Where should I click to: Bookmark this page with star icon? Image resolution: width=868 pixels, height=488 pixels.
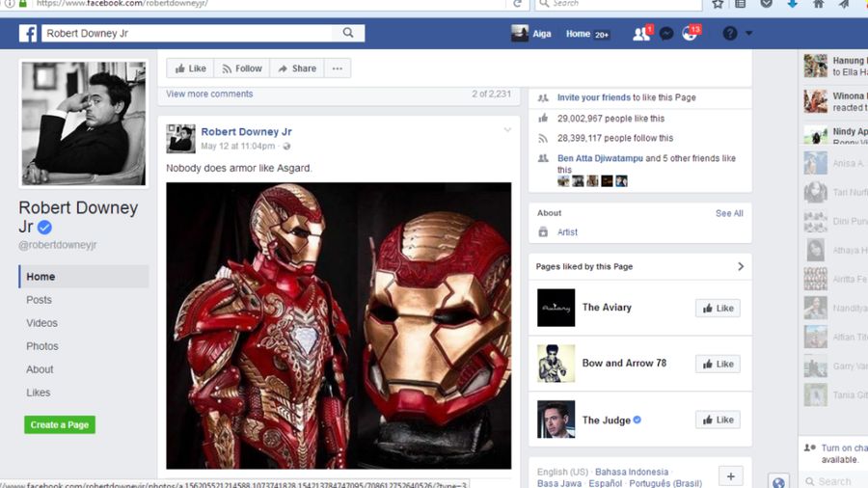point(718,4)
